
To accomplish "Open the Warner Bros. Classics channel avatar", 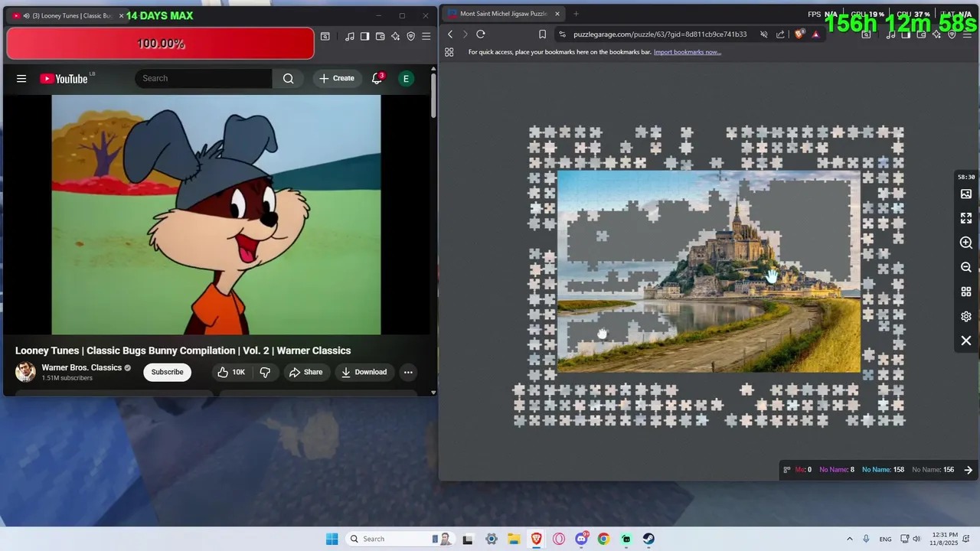I will point(25,372).
